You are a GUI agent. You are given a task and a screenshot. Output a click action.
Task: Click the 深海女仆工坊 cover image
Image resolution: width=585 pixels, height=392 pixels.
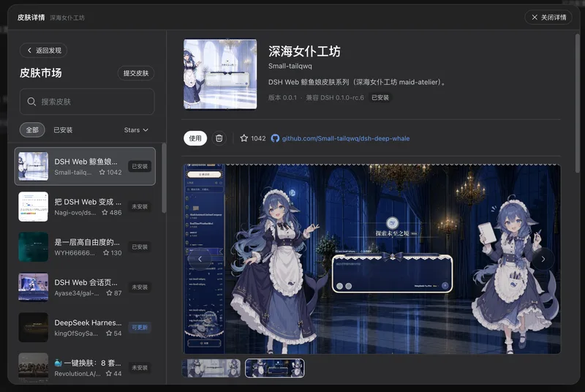click(x=220, y=74)
